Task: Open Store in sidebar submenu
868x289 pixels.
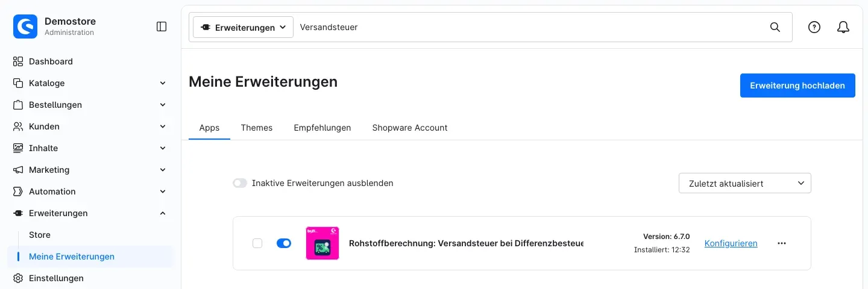Action: 40,235
